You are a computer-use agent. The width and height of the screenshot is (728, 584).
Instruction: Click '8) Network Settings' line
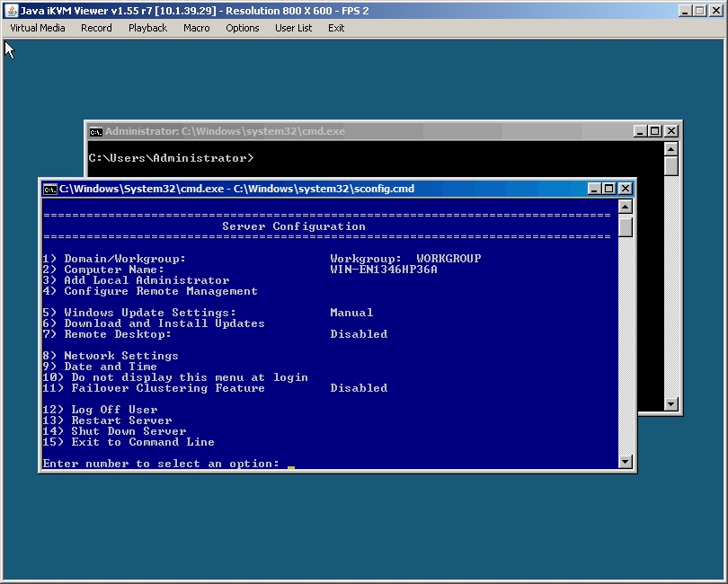coord(111,356)
